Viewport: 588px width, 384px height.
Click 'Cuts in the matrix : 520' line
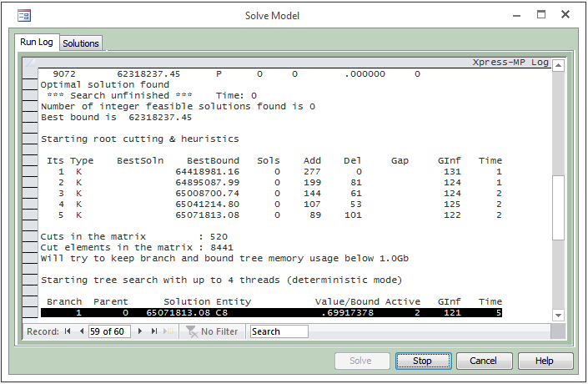point(134,237)
